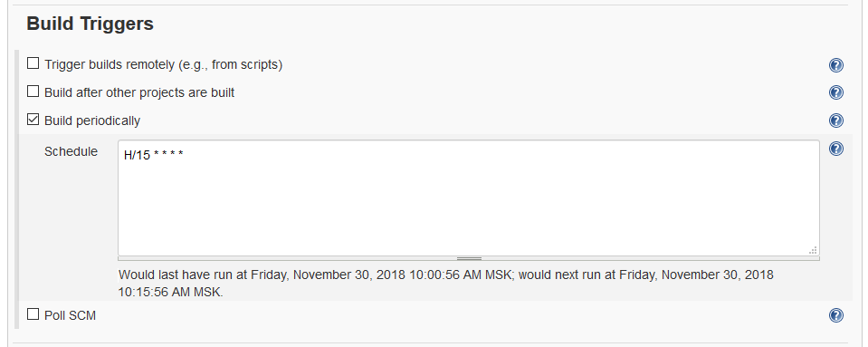Image resolution: width=868 pixels, height=347 pixels.
Task: Click the H/15 cron expression text
Action: (x=153, y=155)
